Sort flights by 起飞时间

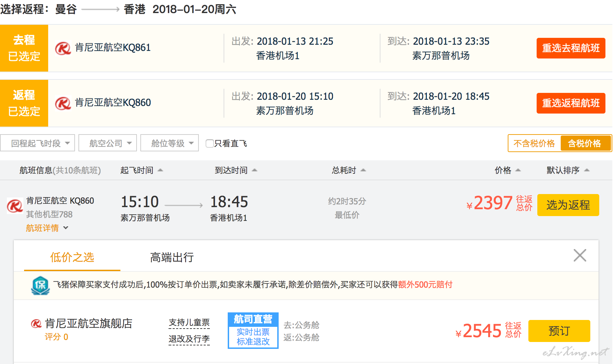(142, 170)
